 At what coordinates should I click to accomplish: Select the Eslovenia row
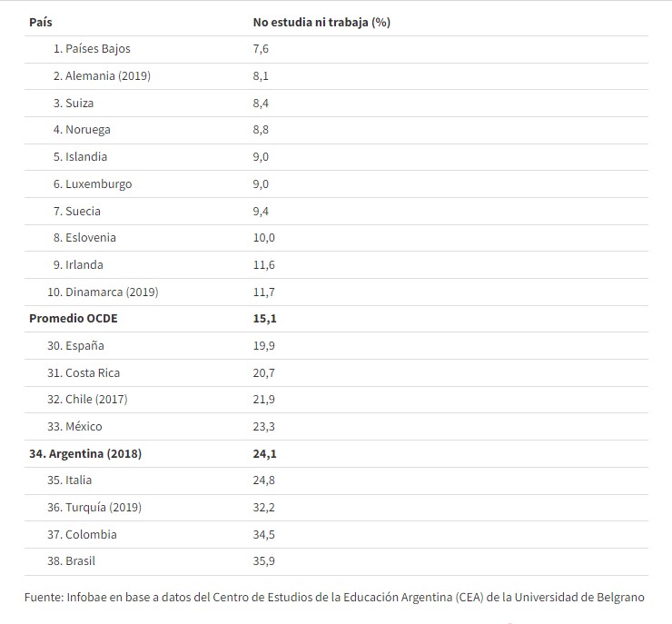pos(336,238)
